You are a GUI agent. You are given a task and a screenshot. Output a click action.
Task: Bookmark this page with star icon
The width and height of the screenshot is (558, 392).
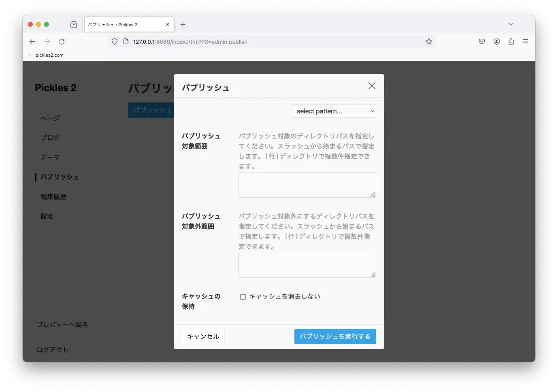428,42
